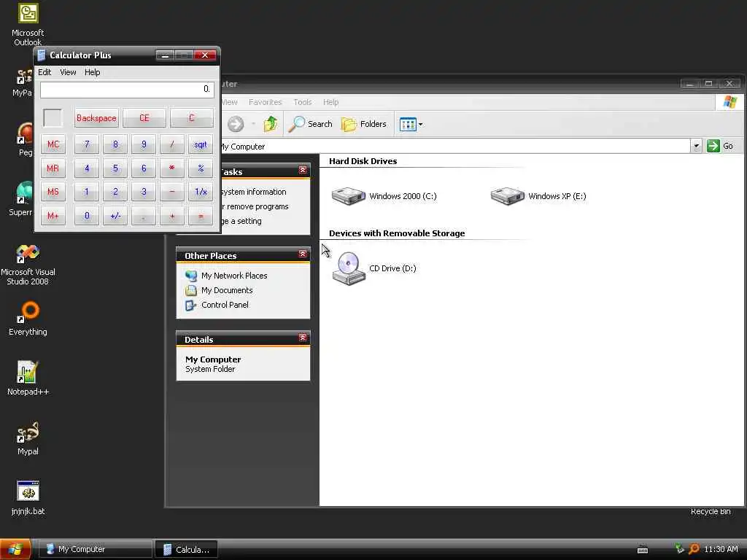Click the Everything tray icon
This screenshot has width=747, height=560.
click(x=694, y=549)
